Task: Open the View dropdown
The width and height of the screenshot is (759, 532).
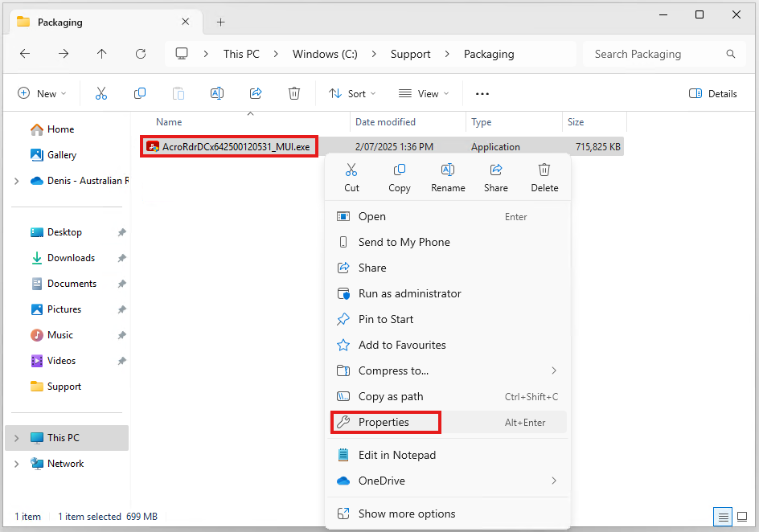Action: [x=425, y=94]
